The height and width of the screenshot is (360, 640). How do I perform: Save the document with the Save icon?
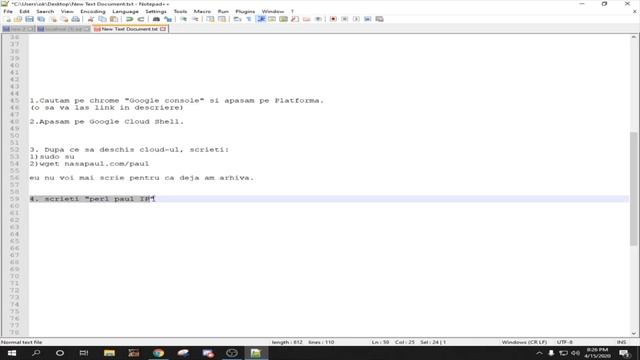pyautogui.click(x=29, y=19)
